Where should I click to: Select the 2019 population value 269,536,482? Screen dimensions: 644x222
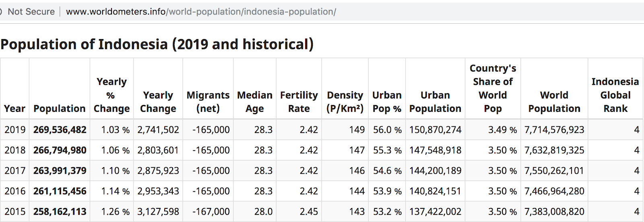[60, 130]
